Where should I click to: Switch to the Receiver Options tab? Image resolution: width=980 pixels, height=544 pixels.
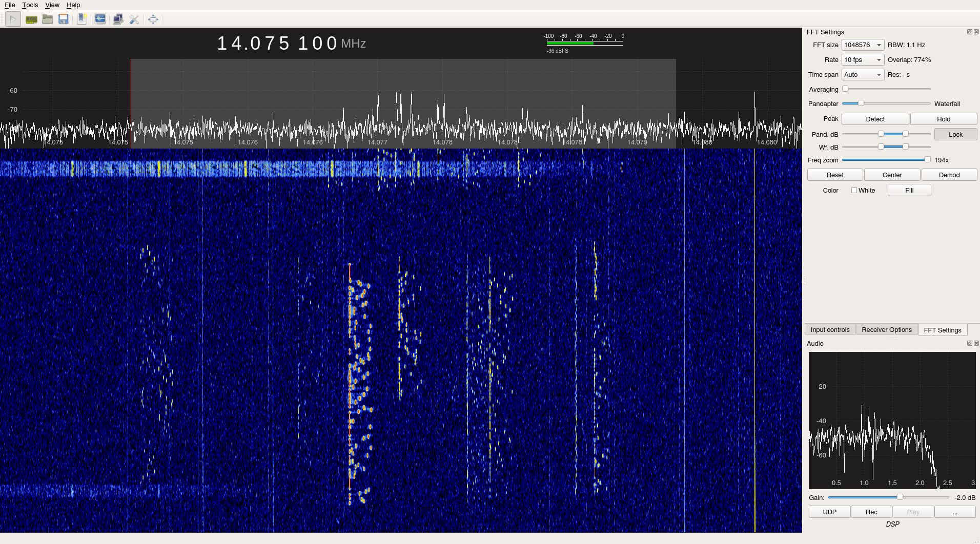(887, 330)
